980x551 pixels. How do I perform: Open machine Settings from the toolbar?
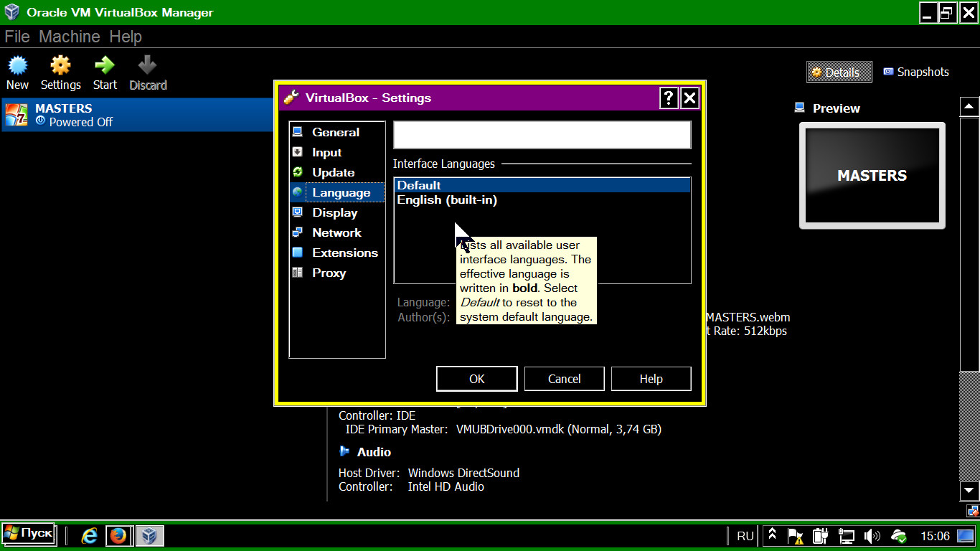(x=60, y=74)
